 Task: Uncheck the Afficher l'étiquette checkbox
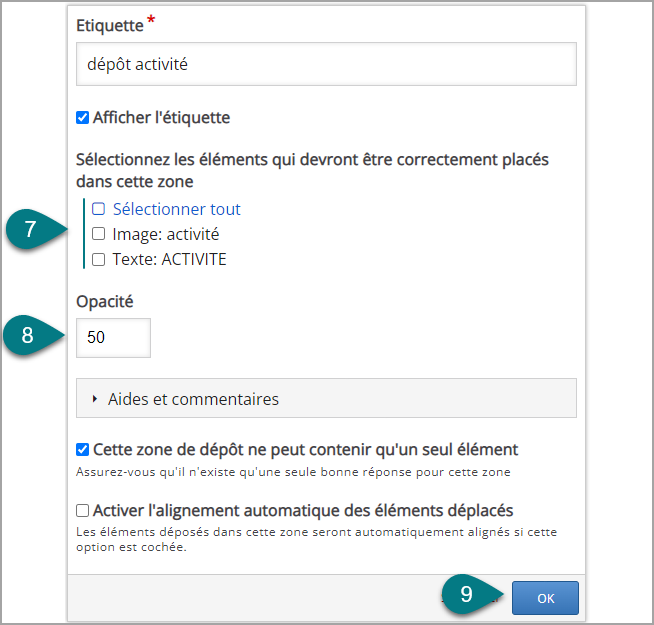(83, 118)
